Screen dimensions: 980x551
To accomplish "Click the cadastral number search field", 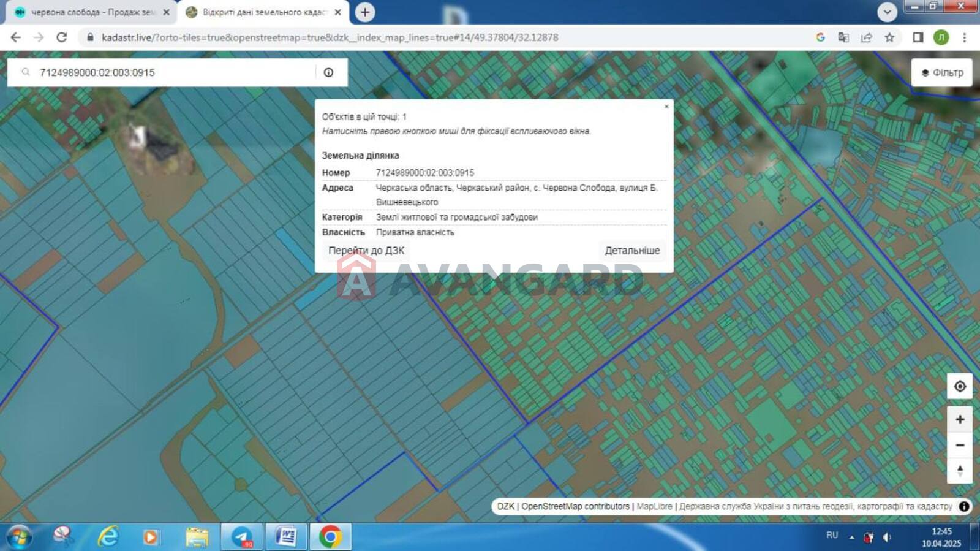I will click(x=171, y=72).
